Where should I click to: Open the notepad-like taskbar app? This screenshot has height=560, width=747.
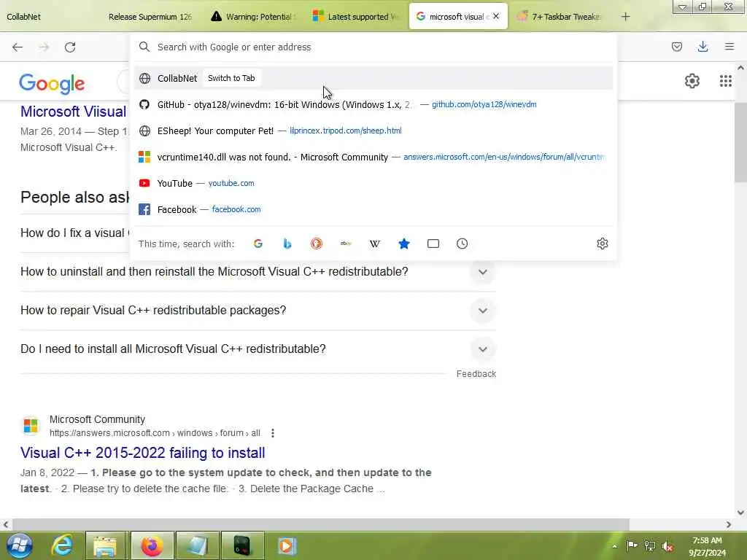coord(197,545)
